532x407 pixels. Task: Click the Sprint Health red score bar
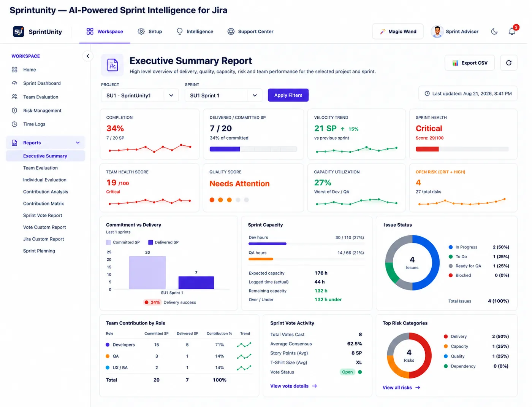coord(427,149)
